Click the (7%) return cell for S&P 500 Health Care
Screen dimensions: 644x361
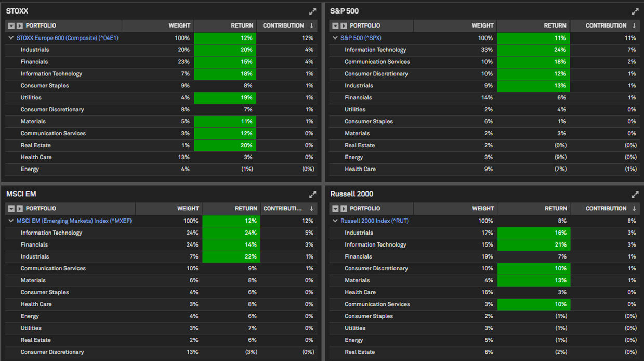pos(534,169)
